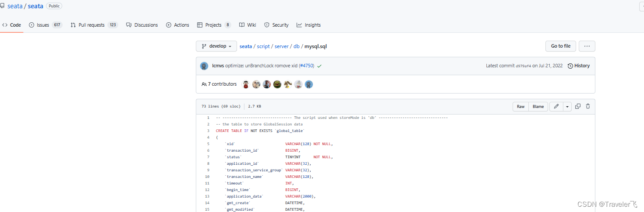Click the 73 lines (69 sloc) info text
Viewport: 644px width, 212px height.
click(221, 106)
